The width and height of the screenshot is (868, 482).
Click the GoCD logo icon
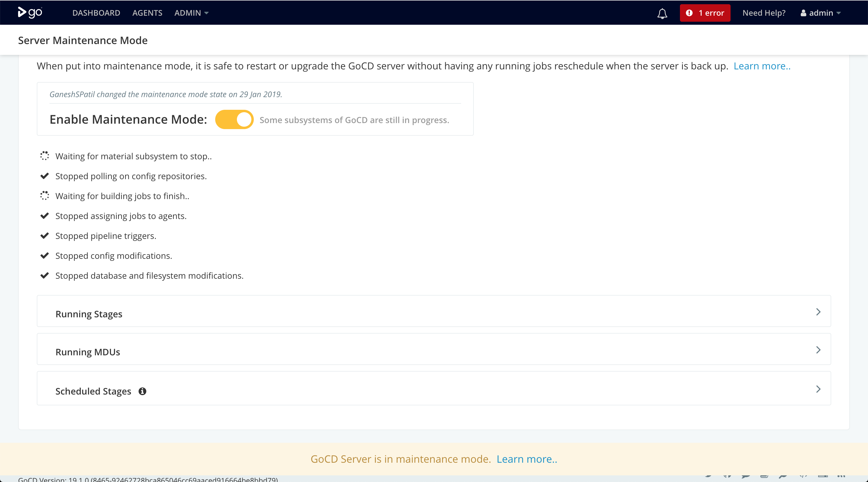tap(30, 12)
